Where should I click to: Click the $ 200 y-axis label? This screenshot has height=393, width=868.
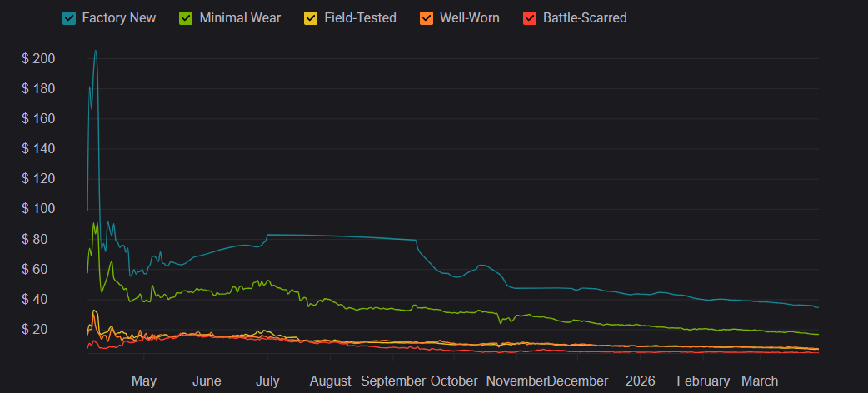pyautogui.click(x=39, y=59)
